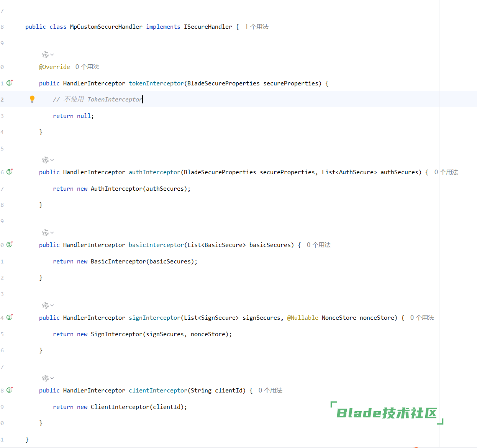477x448 pixels.
Task: Open the "1 个用法" hint after class declaration
Action: pyautogui.click(x=257, y=27)
